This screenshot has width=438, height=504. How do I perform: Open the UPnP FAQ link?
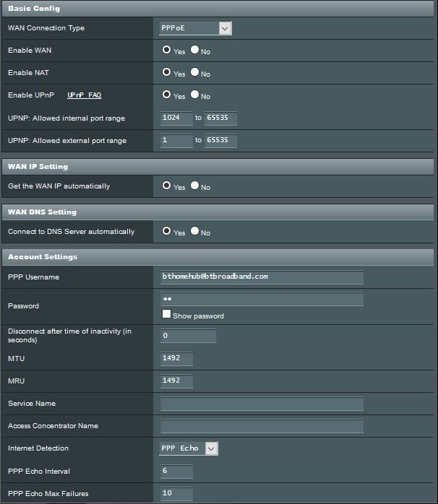pyautogui.click(x=85, y=95)
